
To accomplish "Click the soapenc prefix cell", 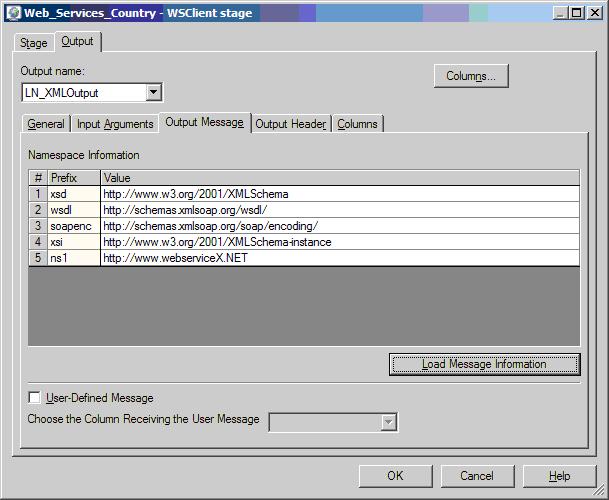I will (74, 226).
